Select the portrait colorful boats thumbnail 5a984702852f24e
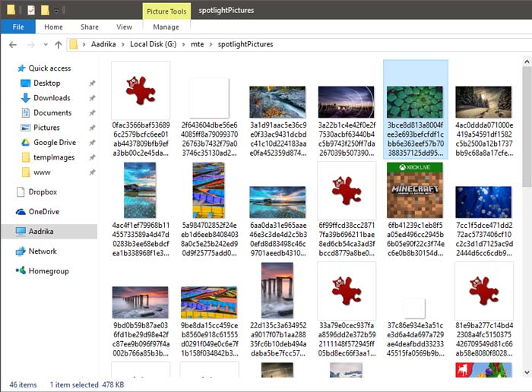 (209, 210)
